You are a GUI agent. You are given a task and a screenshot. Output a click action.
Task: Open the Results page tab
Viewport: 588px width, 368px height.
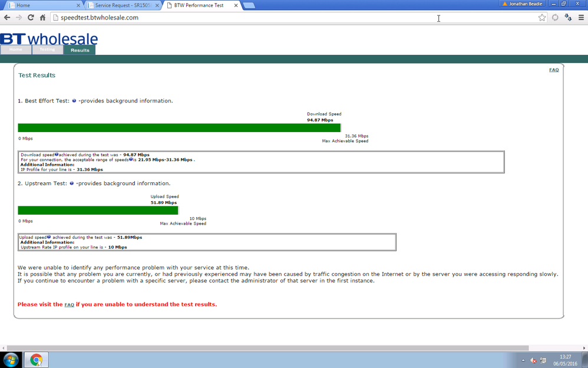pos(80,50)
